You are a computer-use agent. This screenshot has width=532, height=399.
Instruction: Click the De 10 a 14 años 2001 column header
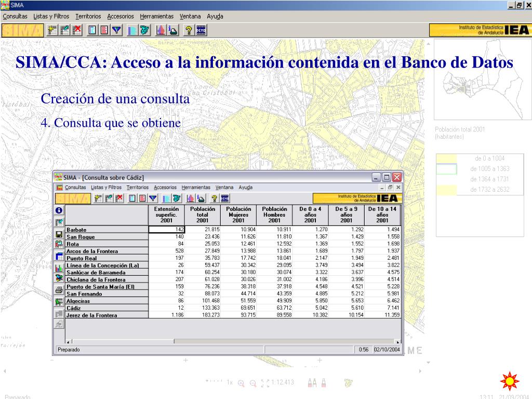(x=382, y=215)
